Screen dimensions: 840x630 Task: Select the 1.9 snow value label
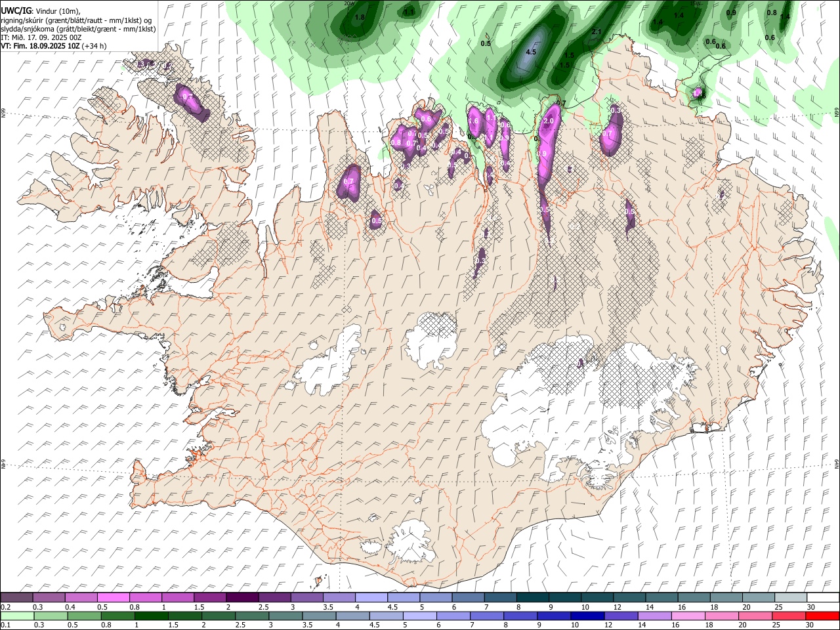542,154
